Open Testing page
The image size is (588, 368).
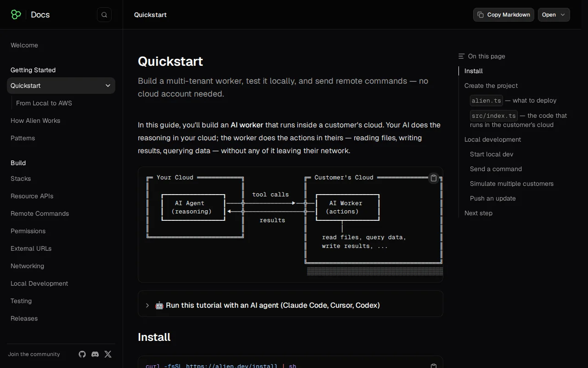pyautogui.click(x=21, y=301)
